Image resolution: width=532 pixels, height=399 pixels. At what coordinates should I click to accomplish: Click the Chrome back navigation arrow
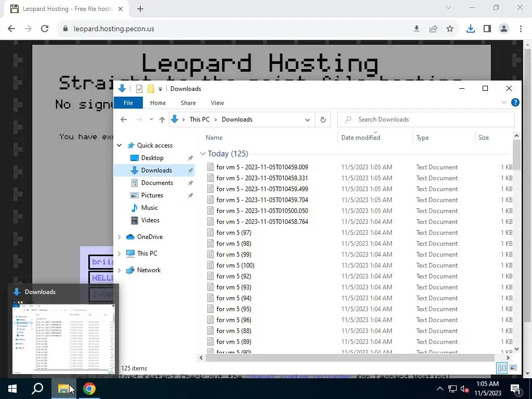pos(11,29)
